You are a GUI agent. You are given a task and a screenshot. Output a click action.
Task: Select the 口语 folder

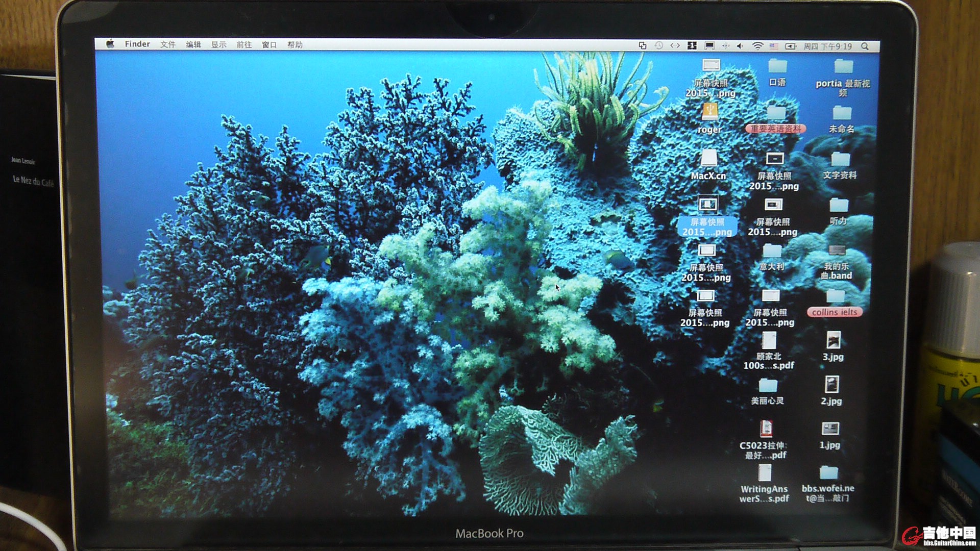tap(777, 66)
